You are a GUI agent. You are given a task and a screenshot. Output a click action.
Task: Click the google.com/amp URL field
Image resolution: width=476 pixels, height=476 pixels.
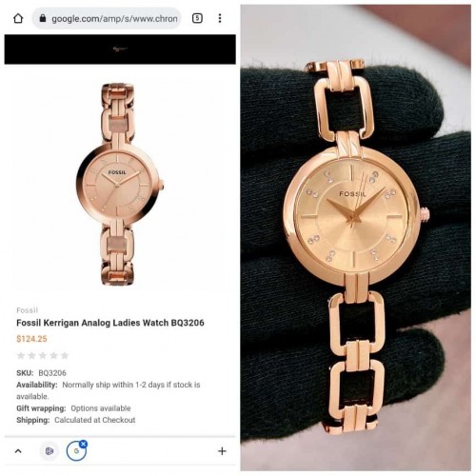107,18
